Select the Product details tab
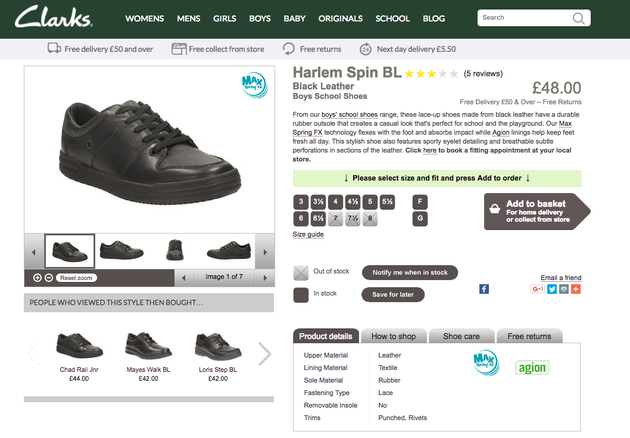The height and width of the screenshot is (438, 630). 326,336
